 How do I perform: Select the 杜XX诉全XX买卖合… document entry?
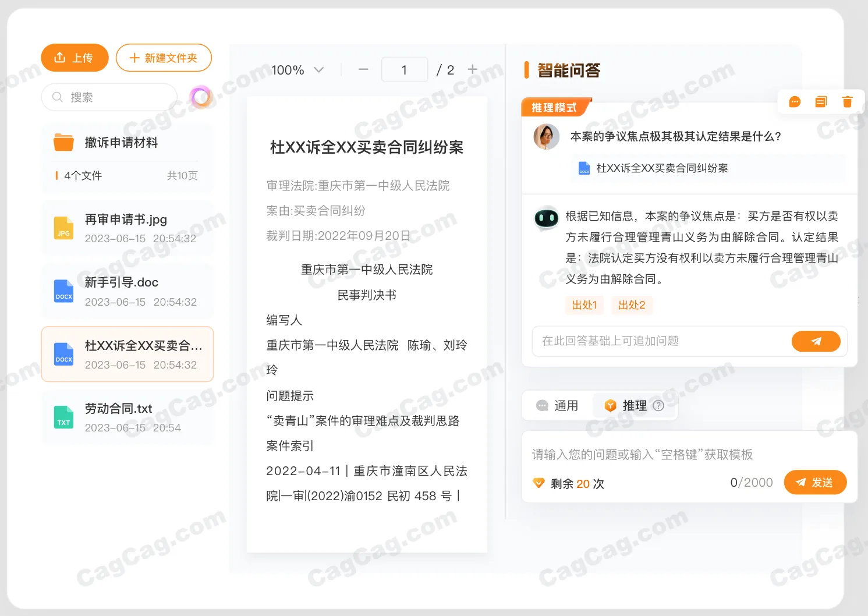(127, 354)
